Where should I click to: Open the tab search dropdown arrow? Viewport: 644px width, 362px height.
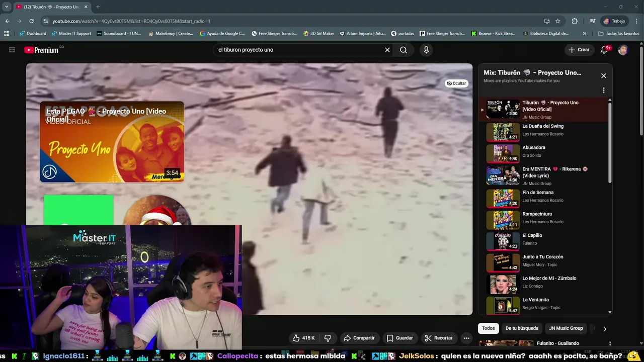7,7
